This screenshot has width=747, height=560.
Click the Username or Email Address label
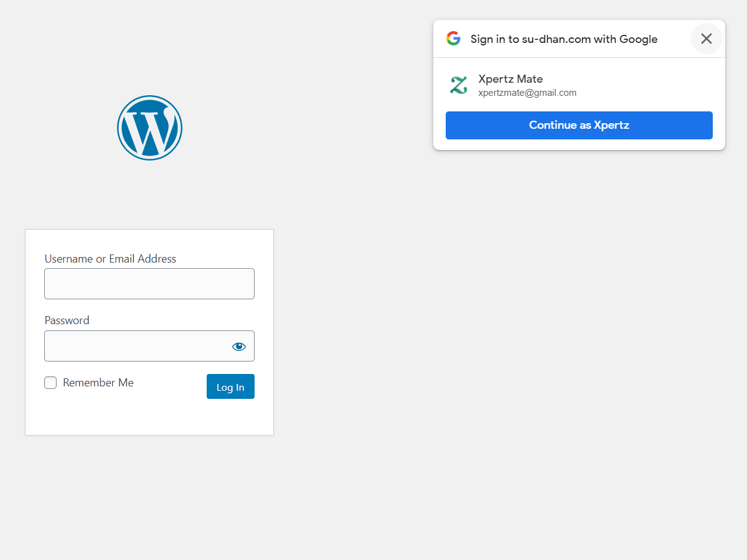[x=110, y=259]
